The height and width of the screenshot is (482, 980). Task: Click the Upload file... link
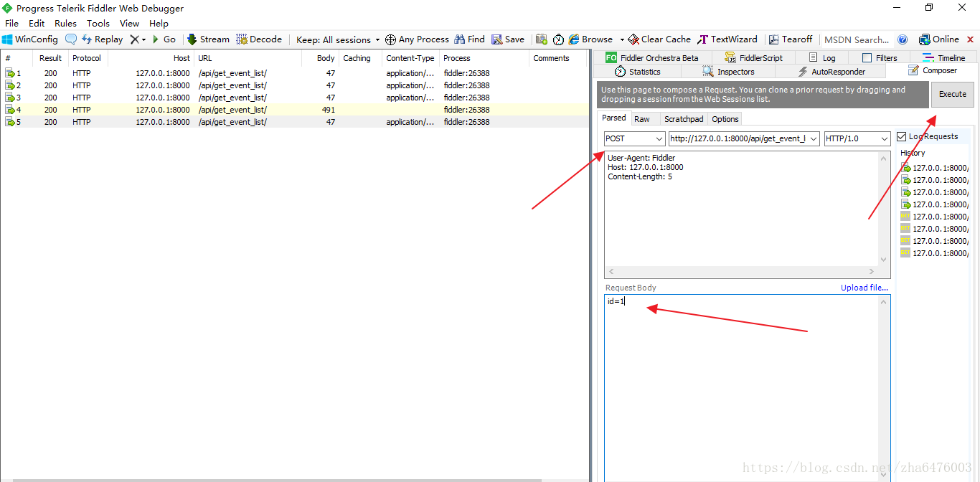coord(864,288)
